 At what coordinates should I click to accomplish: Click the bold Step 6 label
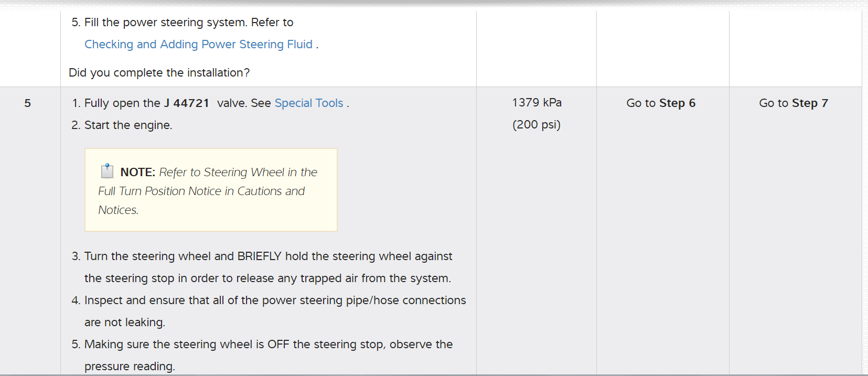click(x=677, y=103)
